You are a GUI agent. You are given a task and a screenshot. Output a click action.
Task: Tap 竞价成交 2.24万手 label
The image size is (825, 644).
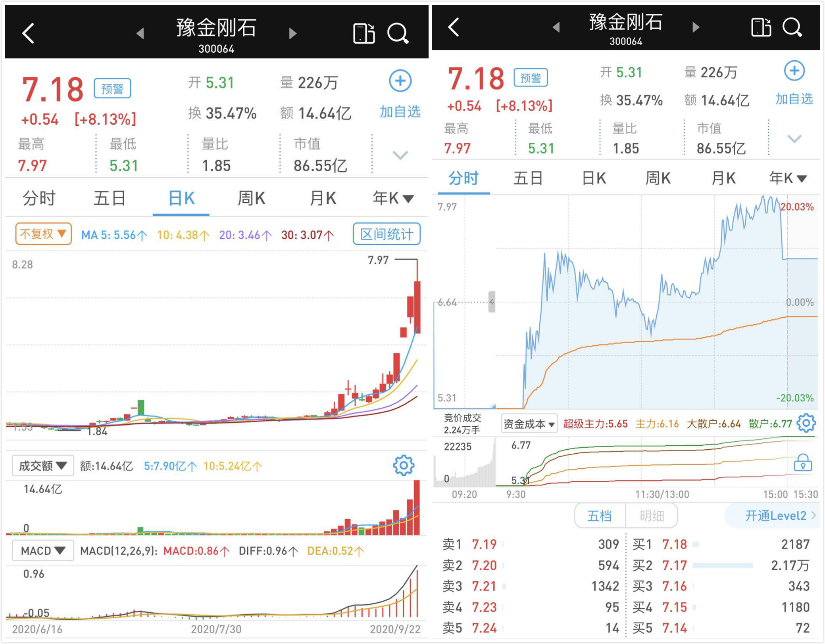[462, 424]
